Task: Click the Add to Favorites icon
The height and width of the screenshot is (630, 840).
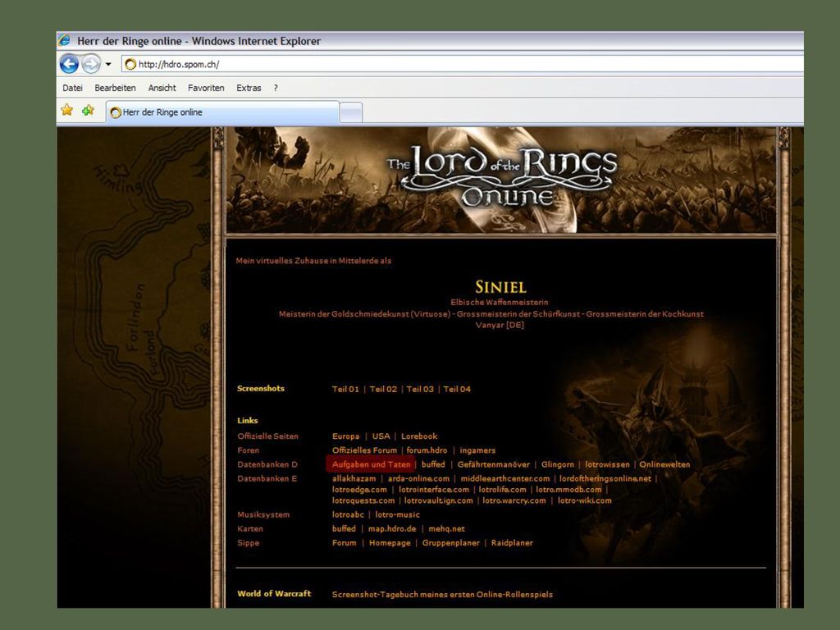Action: coord(88,111)
